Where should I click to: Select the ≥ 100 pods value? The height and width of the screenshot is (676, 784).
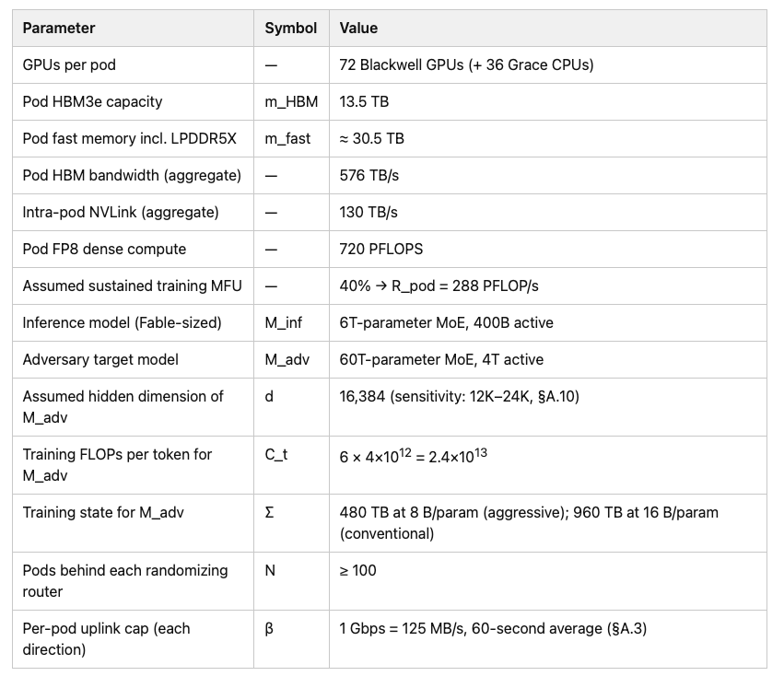point(358,570)
